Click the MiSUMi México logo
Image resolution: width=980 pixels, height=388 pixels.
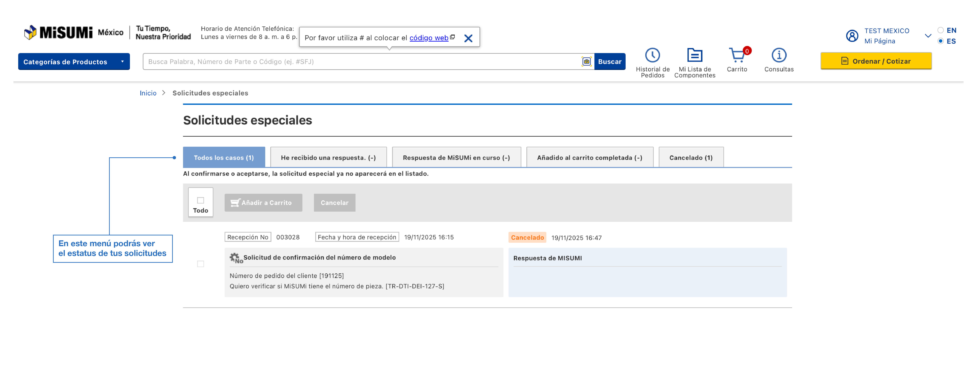(x=74, y=32)
